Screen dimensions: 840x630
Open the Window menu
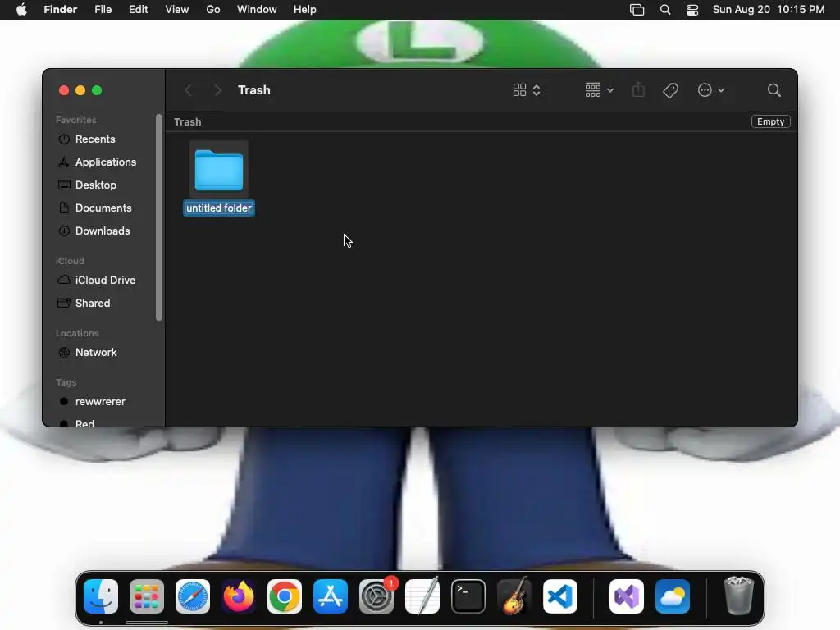click(x=257, y=10)
